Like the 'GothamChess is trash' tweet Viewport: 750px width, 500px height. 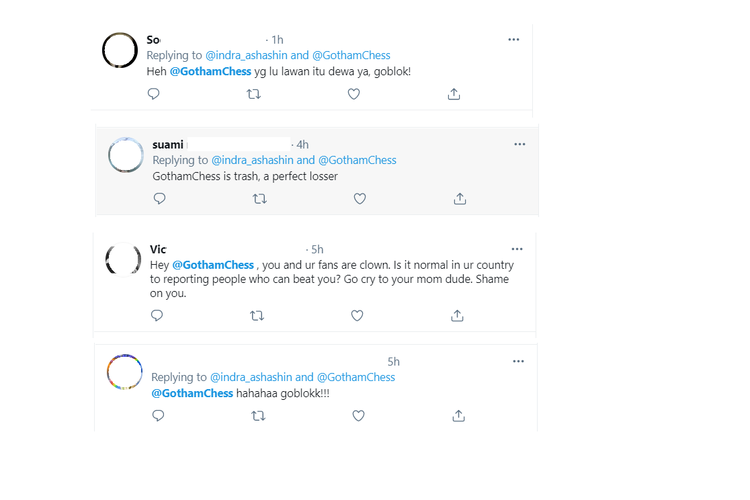click(359, 199)
